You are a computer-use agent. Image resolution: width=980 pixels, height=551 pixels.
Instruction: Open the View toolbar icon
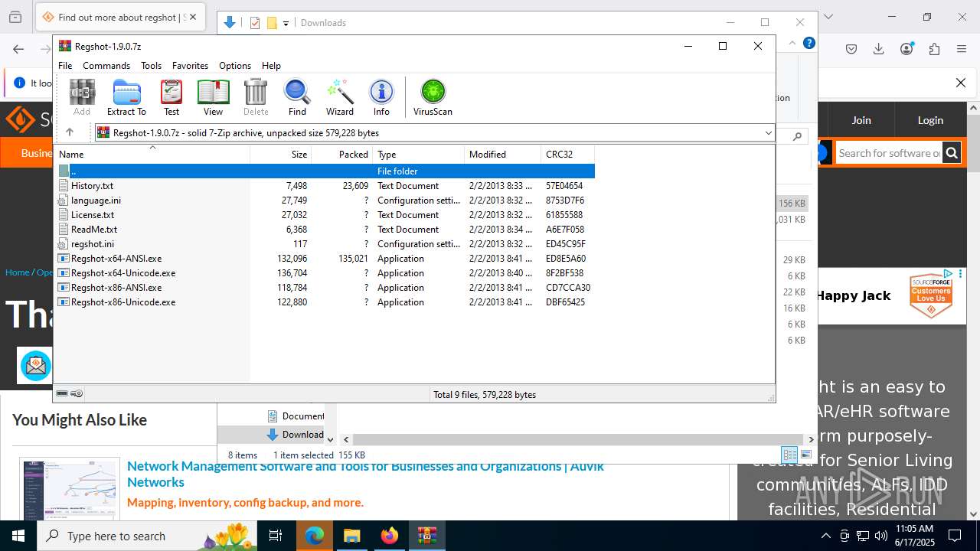tap(213, 97)
